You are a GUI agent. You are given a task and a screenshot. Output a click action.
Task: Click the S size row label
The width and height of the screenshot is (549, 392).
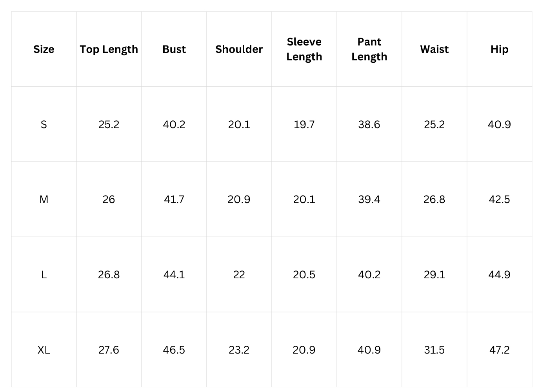[44, 125]
